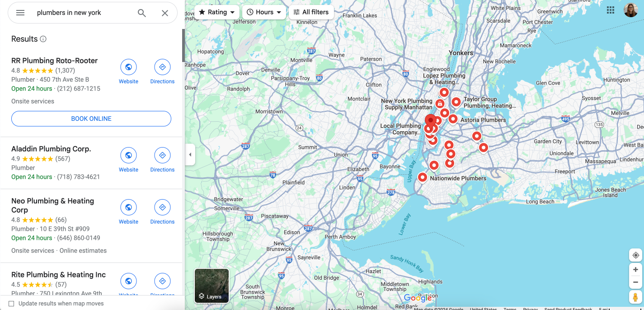This screenshot has width=644, height=310.
Task: Click the Taylor Group Plumbing map pin
Action: point(456,102)
